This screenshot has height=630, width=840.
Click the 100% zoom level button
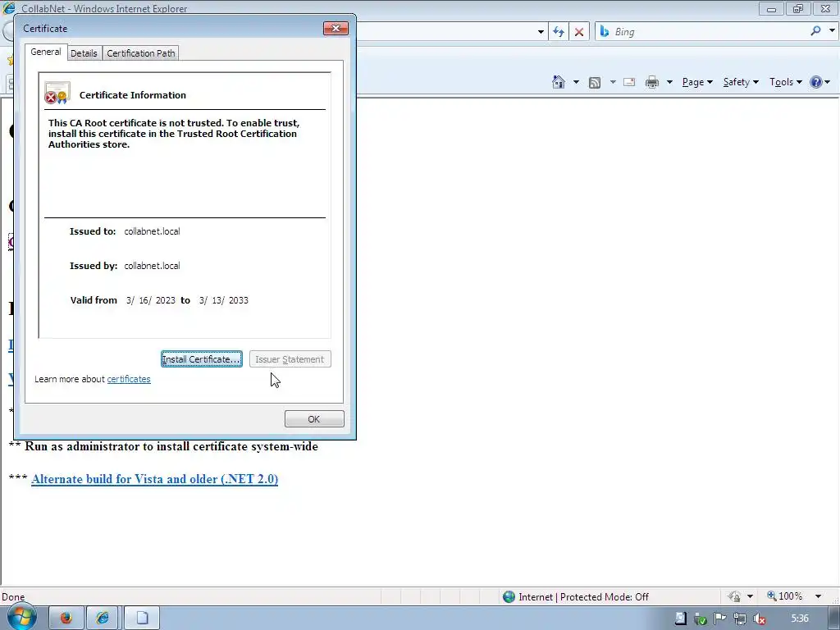pyautogui.click(x=785, y=596)
